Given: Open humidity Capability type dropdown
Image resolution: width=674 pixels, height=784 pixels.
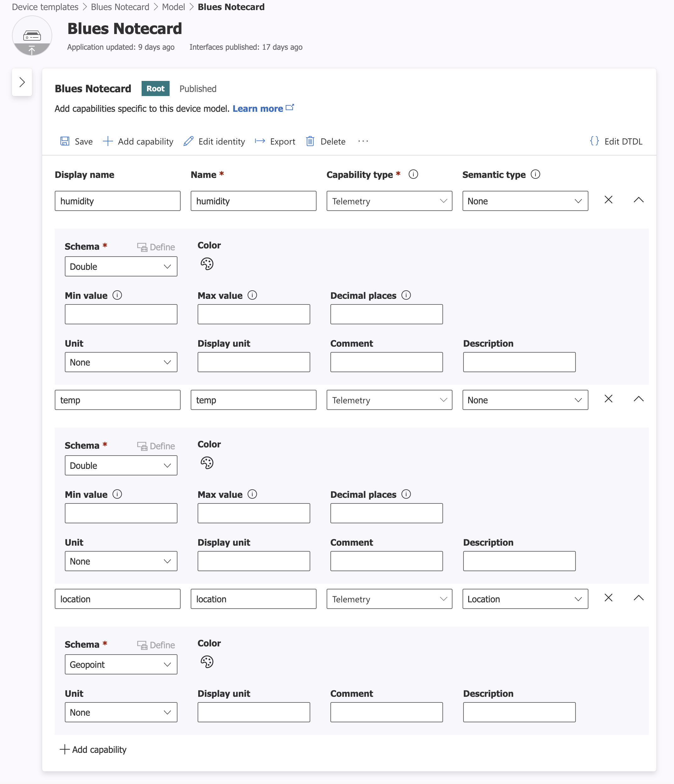Looking at the screenshot, I should [390, 201].
